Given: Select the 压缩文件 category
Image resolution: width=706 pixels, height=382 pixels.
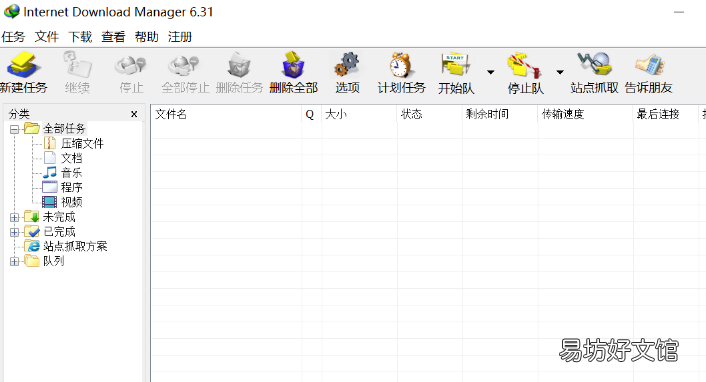Looking at the screenshot, I should (x=82, y=144).
